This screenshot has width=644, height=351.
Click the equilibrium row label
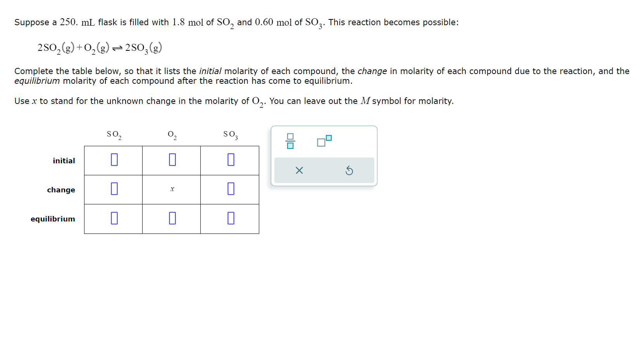click(53, 219)
